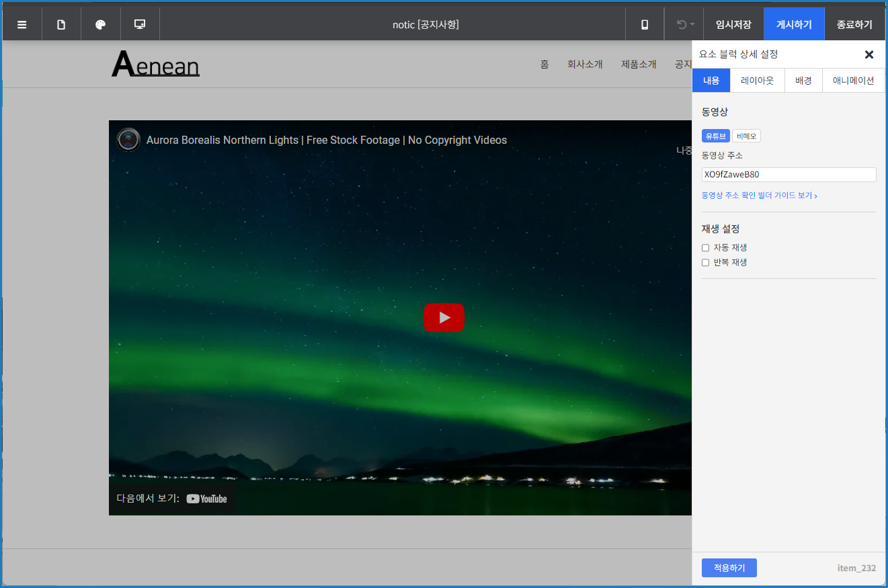Click the 동영상 주소 input field

(x=788, y=175)
